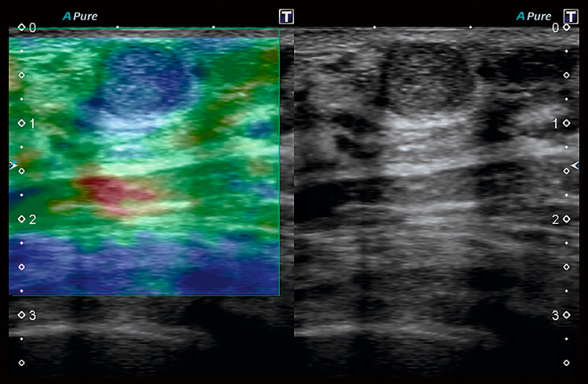Click depth marker 3 on right scale

555,315
